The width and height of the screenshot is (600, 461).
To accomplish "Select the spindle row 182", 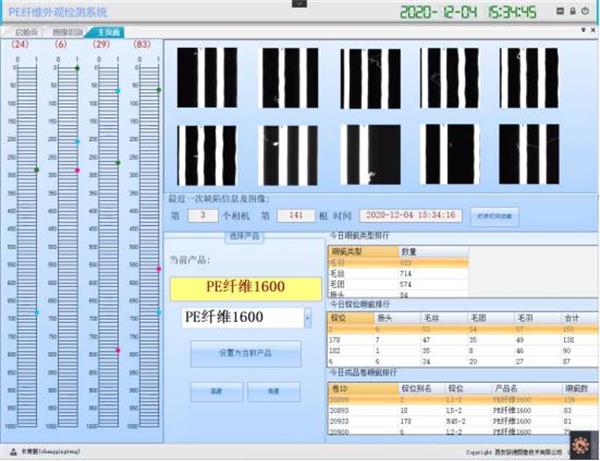I will pos(462,351).
